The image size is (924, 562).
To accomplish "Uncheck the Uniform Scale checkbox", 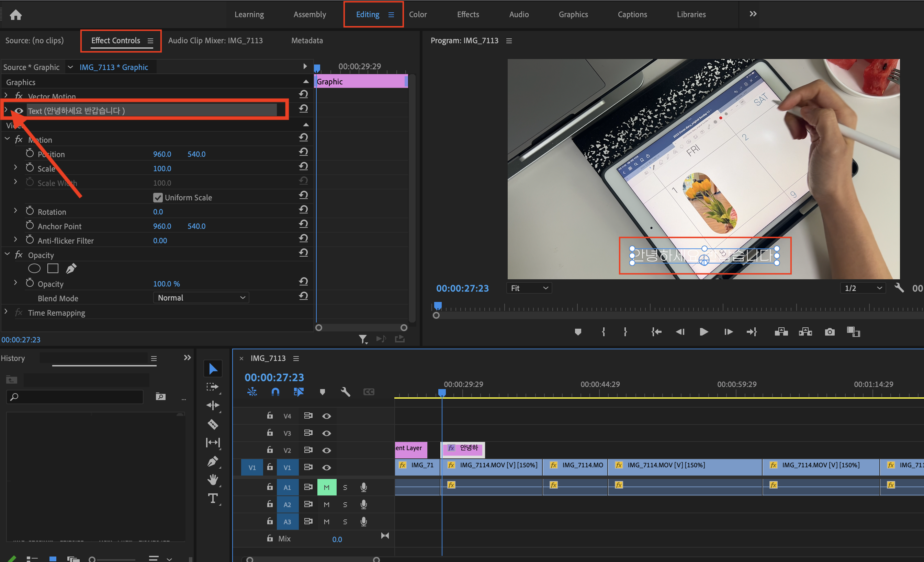I will pos(158,197).
